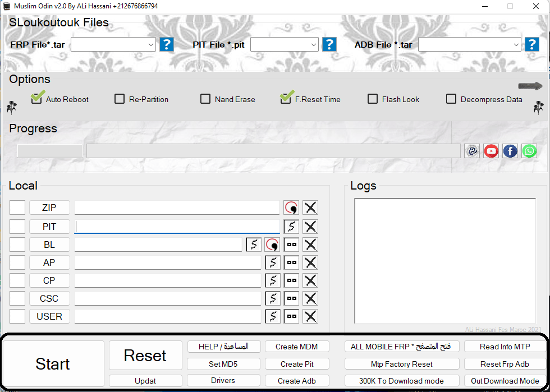Clear the CSC row with X icon
550x392 pixels.
pos(310,298)
